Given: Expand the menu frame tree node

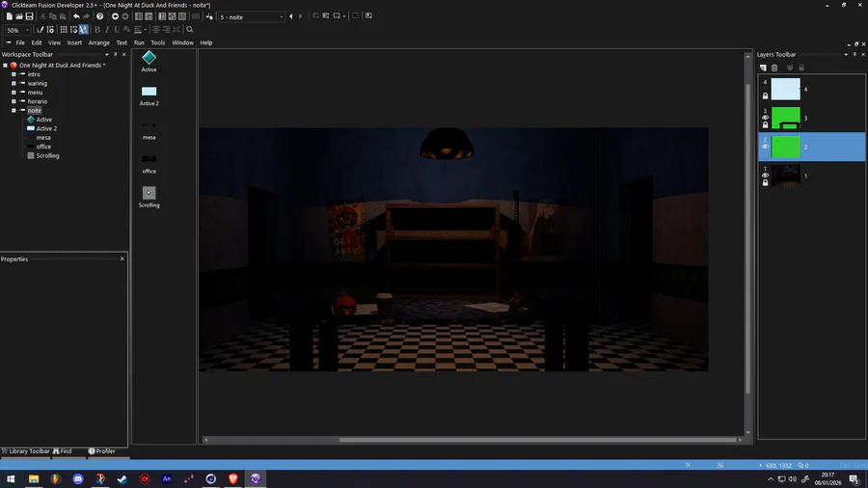Looking at the screenshot, I should [14, 93].
